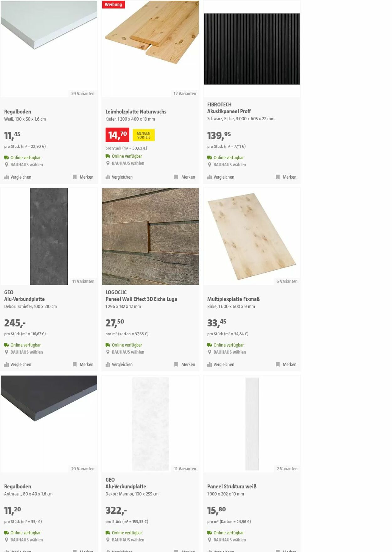Open 6 Varianten for Multiplexplatte Fixmaß

click(x=287, y=281)
